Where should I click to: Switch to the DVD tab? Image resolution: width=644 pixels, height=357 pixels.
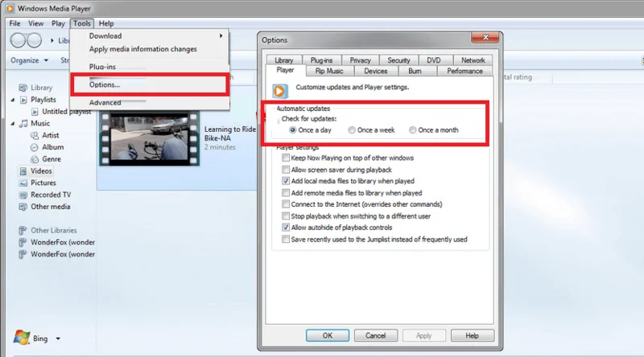click(434, 60)
